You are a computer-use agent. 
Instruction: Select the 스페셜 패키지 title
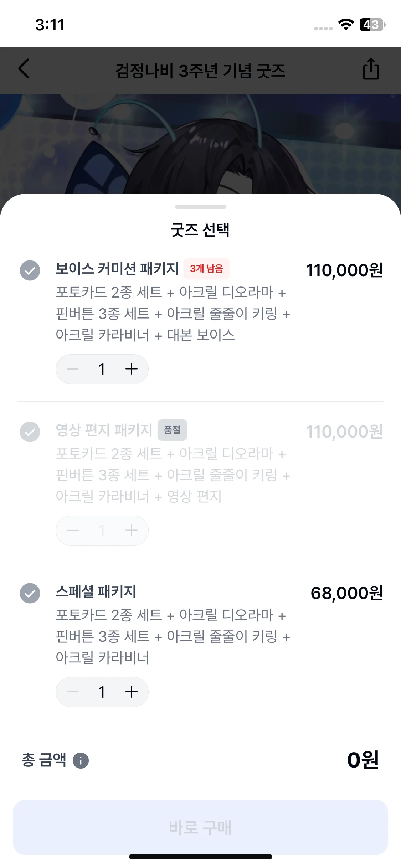[x=96, y=591]
